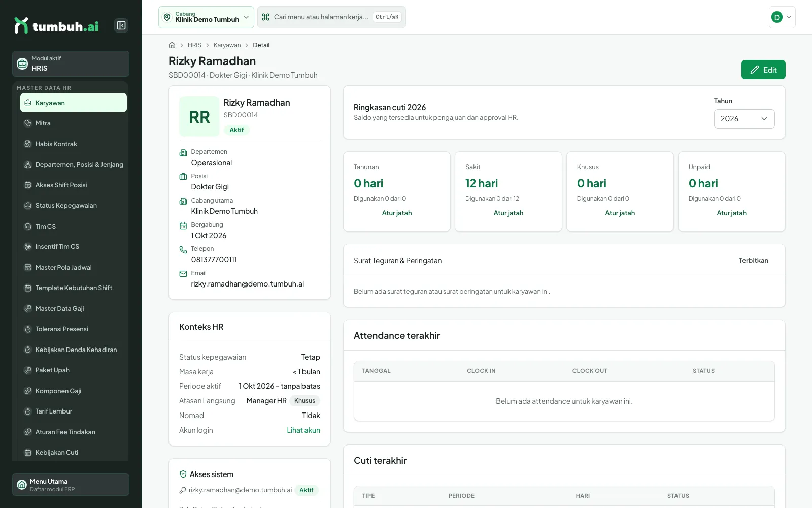Viewport: 812px width, 508px height.
Task: Click the home breadcrumb icon
Action: (x=172, y=45)
